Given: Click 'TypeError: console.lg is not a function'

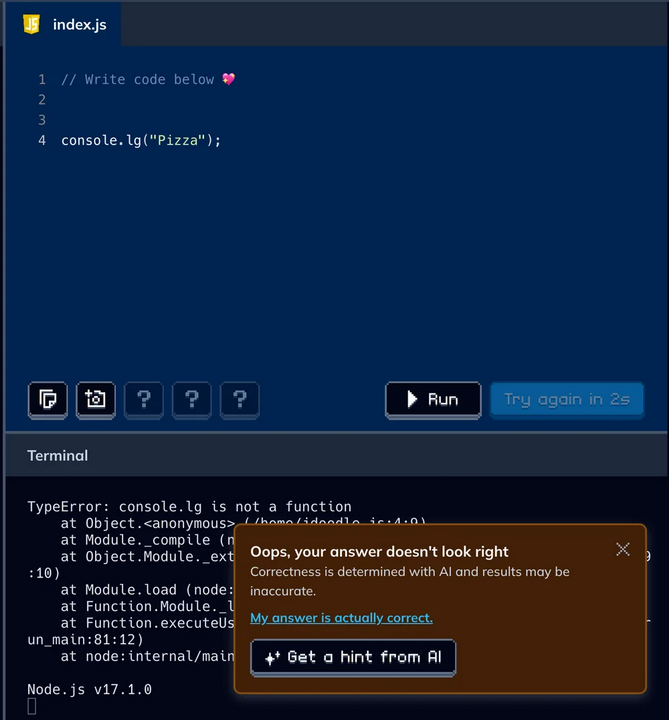Looking at the screenshot, I should tap(189, 506).
